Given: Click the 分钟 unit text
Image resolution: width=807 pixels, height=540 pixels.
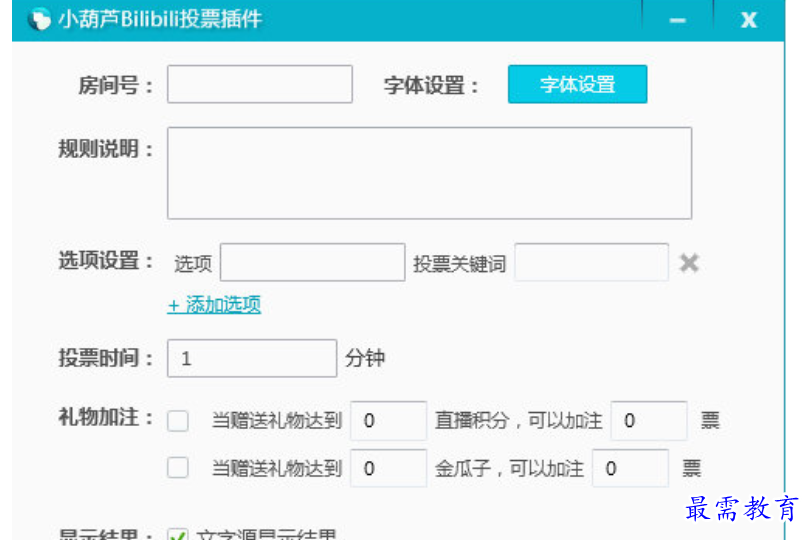Looking at the screenshot, I should (x=365, y=358).
